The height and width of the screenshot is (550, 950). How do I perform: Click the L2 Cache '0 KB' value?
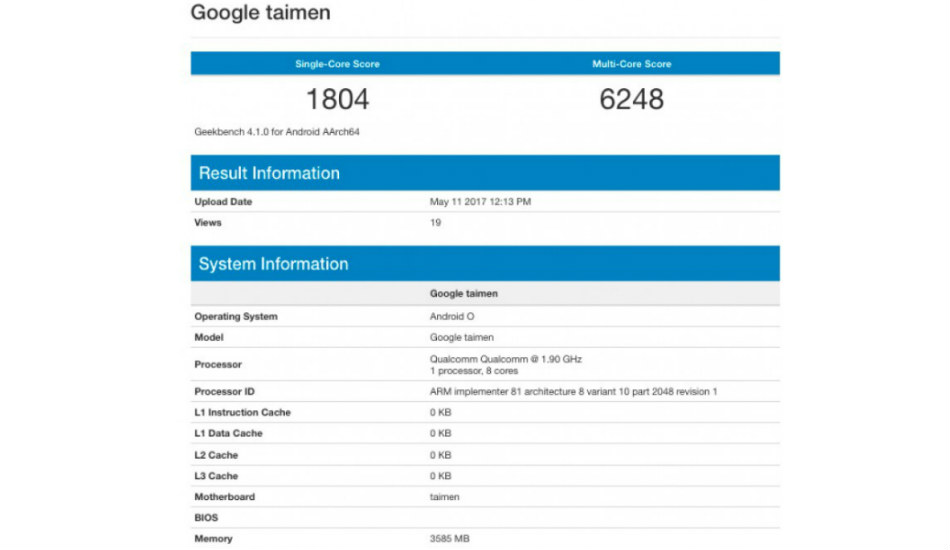click(x=440, y=456)
